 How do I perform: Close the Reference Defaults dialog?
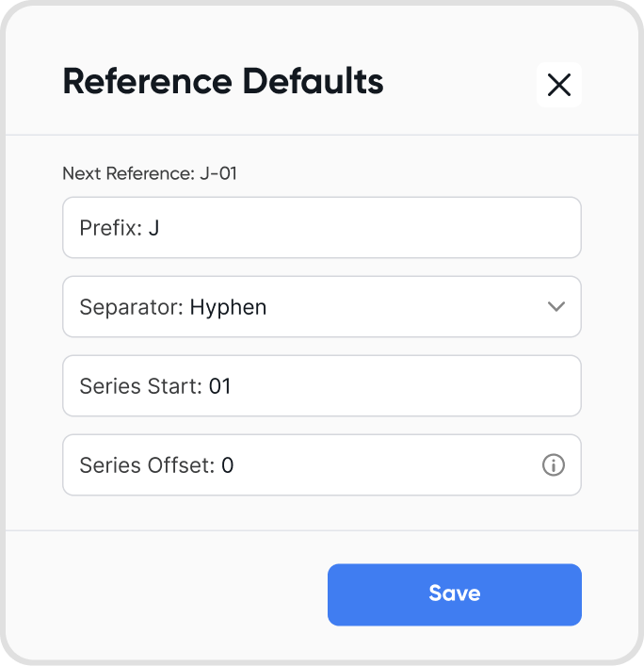[558, 85]
